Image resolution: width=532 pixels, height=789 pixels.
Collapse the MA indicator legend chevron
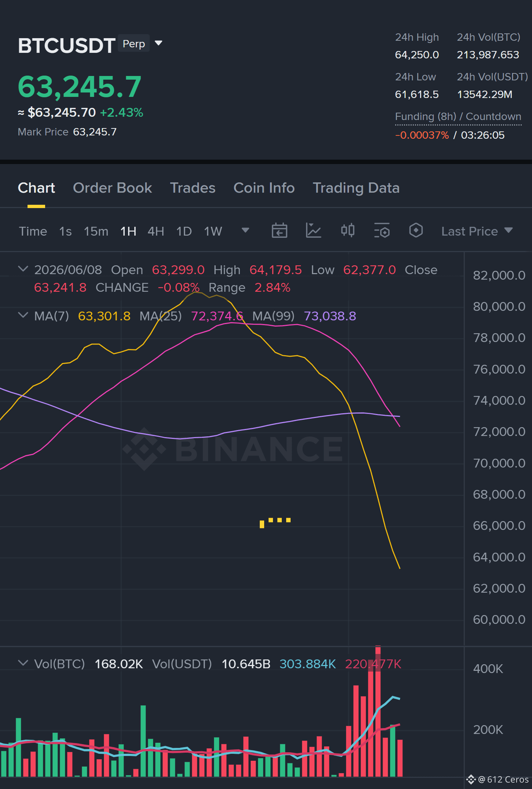[23, 315]
